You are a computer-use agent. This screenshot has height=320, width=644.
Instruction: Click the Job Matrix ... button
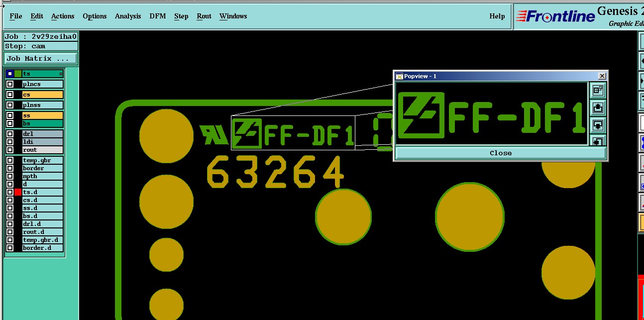click(40, 58)
